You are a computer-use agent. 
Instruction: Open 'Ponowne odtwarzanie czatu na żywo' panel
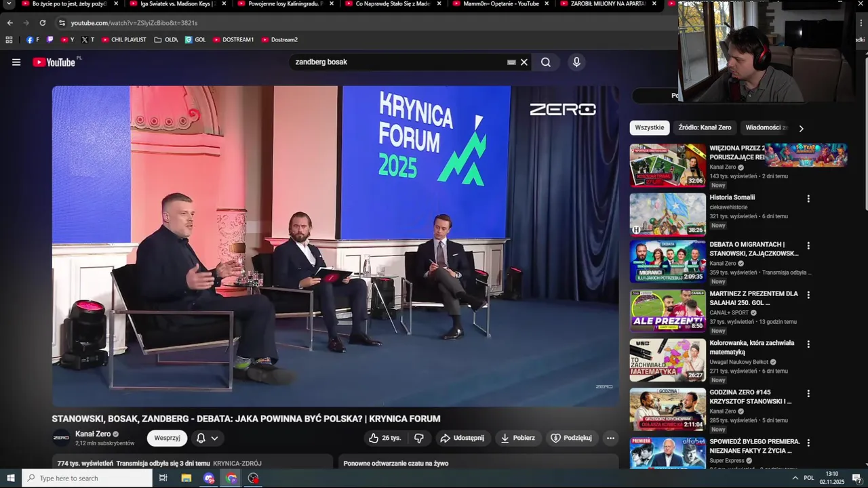(x=478, y=463)
